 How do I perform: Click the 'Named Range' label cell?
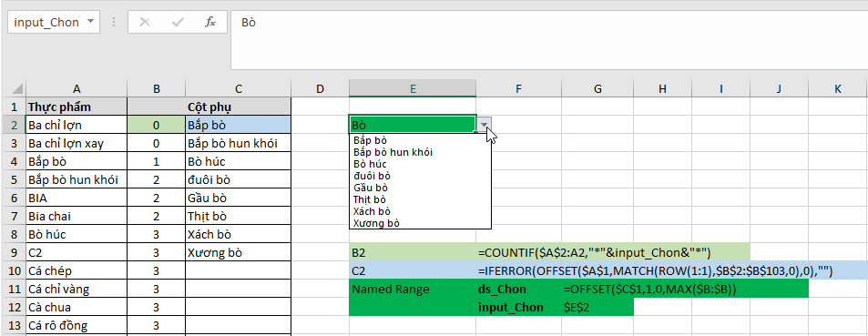coord(413,289)
